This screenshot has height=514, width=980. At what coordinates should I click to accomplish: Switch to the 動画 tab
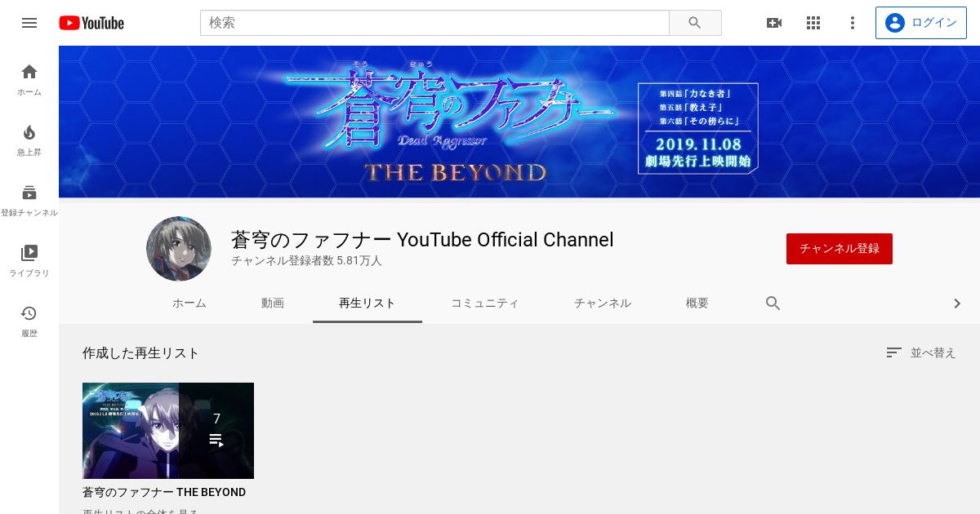(x=273, y=304)
